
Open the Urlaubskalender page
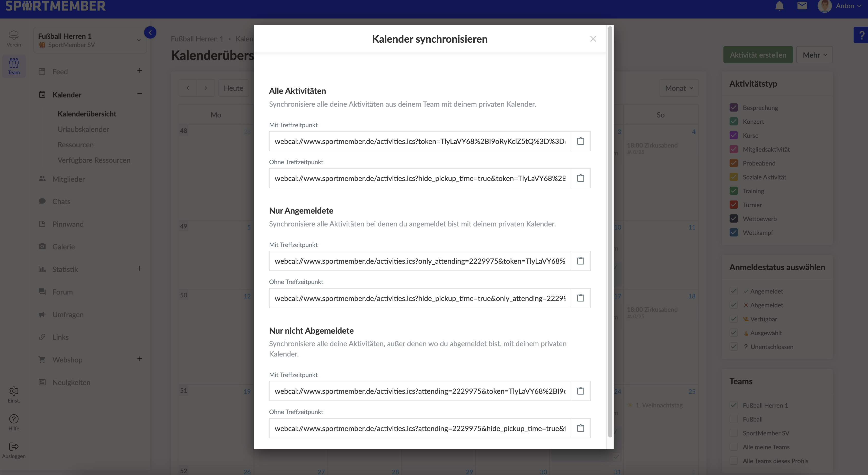click(x=83, y=129)
